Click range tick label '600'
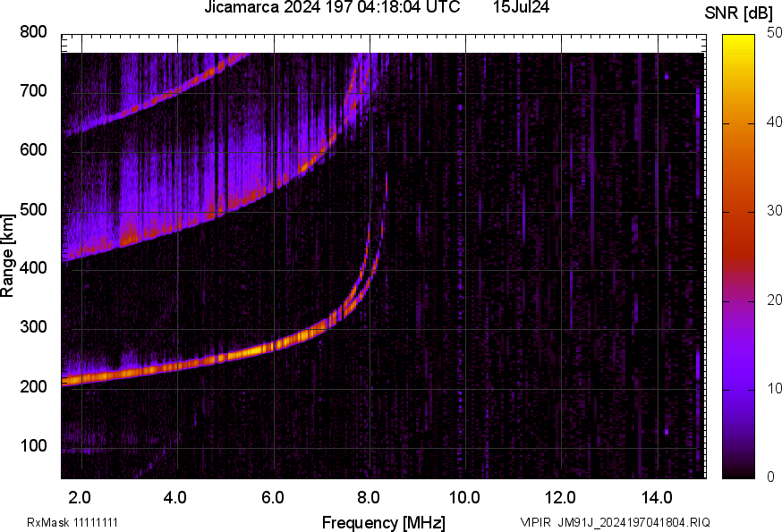The image size is (782, 532). (x=33, y=150)
